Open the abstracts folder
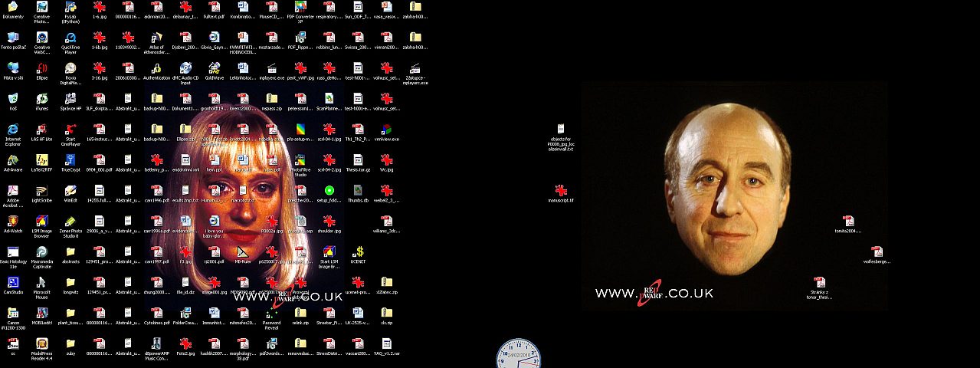980x368 pixels. 70,252
